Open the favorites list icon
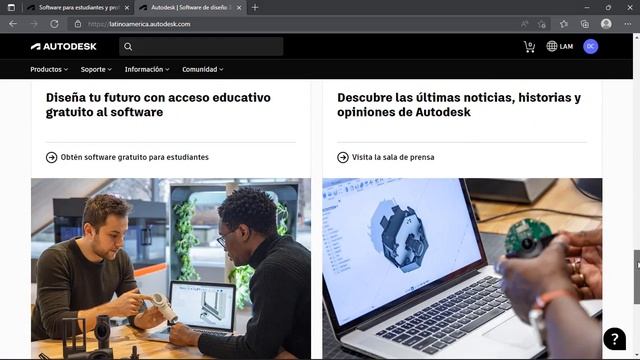 [564, 24]
